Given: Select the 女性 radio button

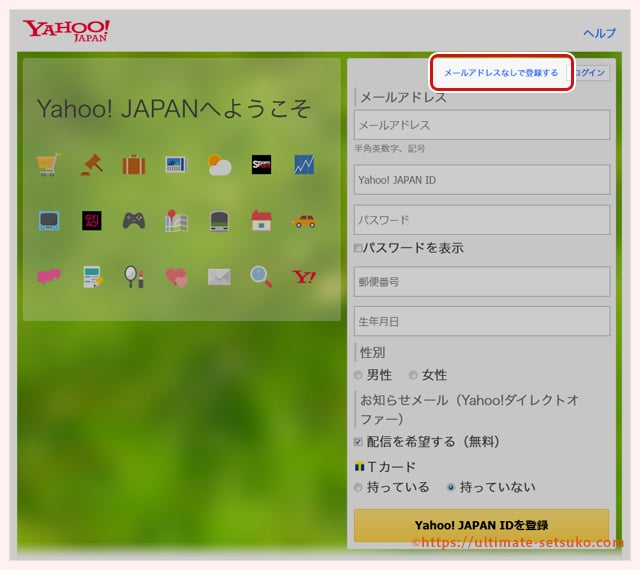Looking at the screenshot, I should pyautogui.click(x=413, y=375).
